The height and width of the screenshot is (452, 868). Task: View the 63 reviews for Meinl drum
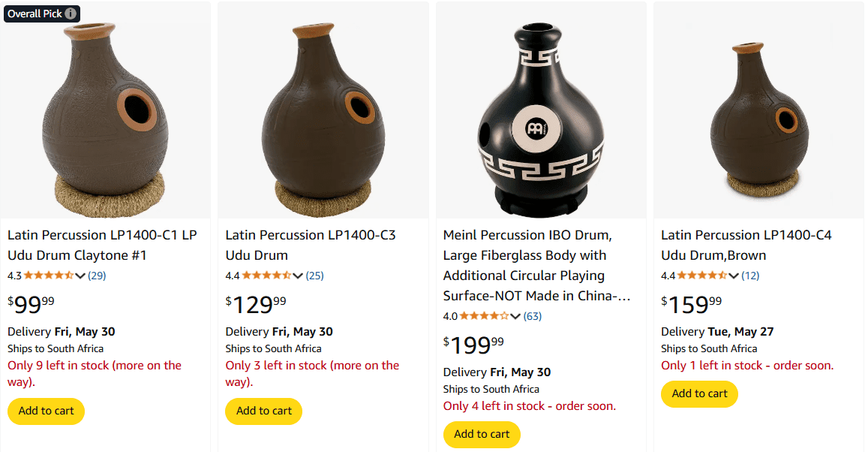533,316
